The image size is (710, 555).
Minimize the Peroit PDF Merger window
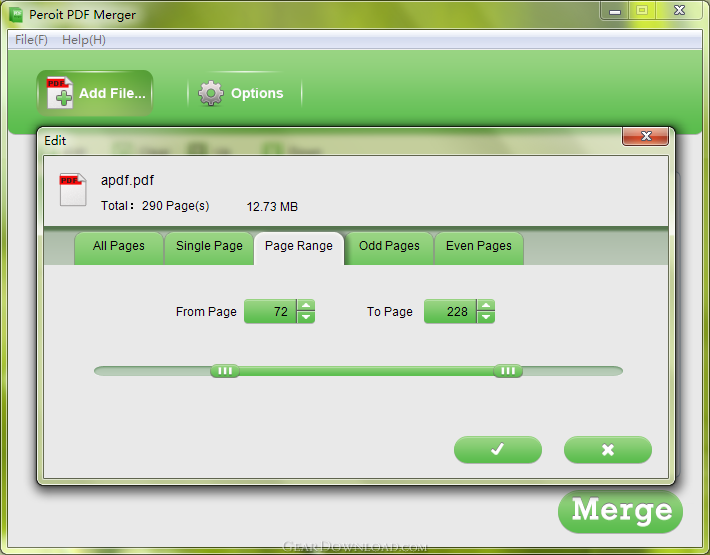[x=615, y=11]
